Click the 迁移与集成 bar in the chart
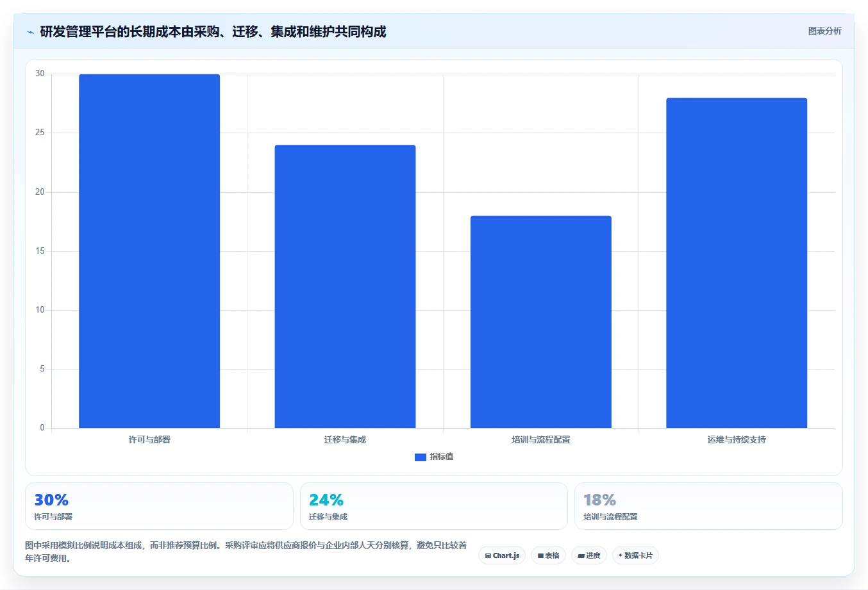868x590 pixels. (345, 286)
